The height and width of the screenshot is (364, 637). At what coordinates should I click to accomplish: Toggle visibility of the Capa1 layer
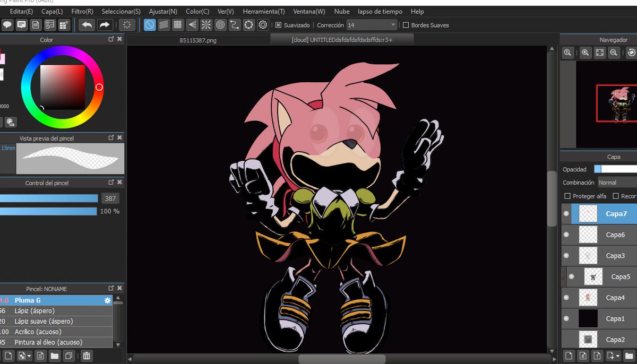tap(566, 318)
